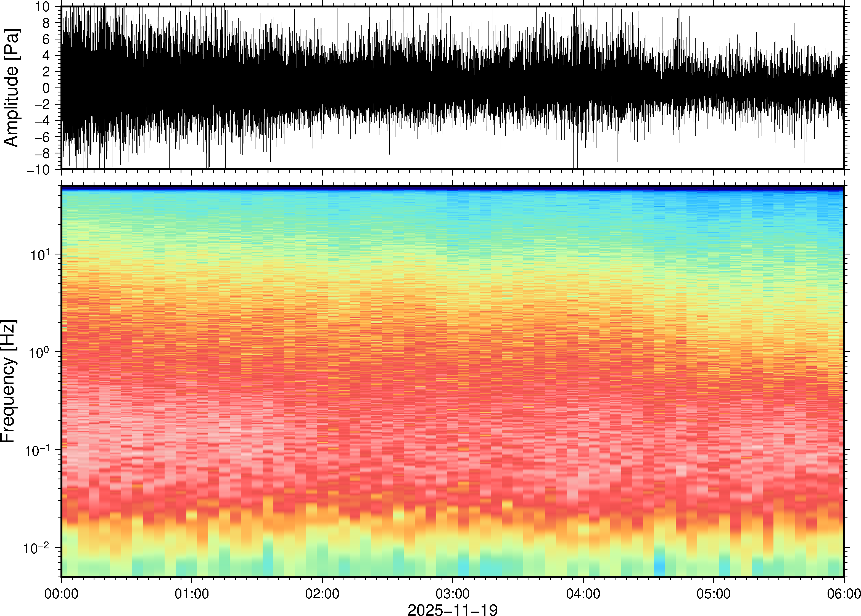Click the amplitude tick label 0

point(46,88)
